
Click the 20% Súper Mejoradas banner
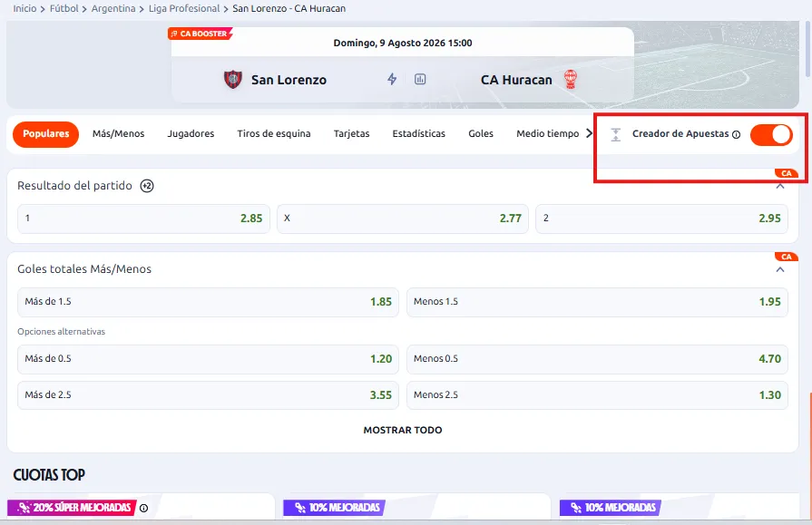(72, 508)
